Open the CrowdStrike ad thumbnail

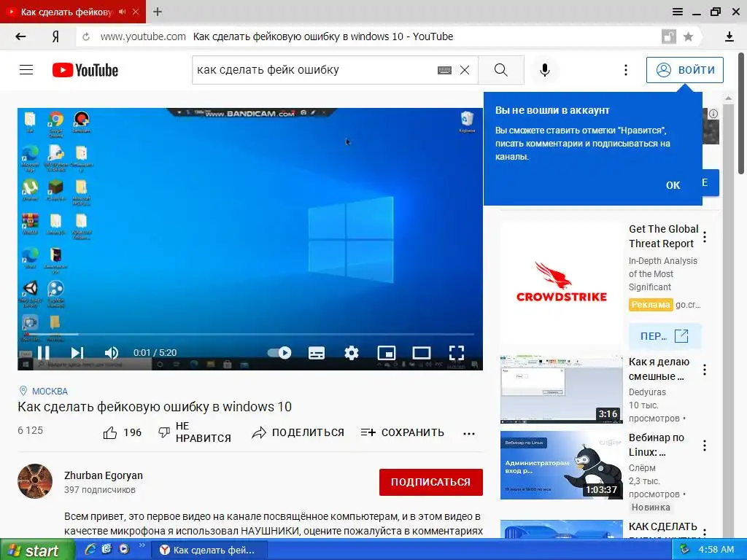click(561, 283)
